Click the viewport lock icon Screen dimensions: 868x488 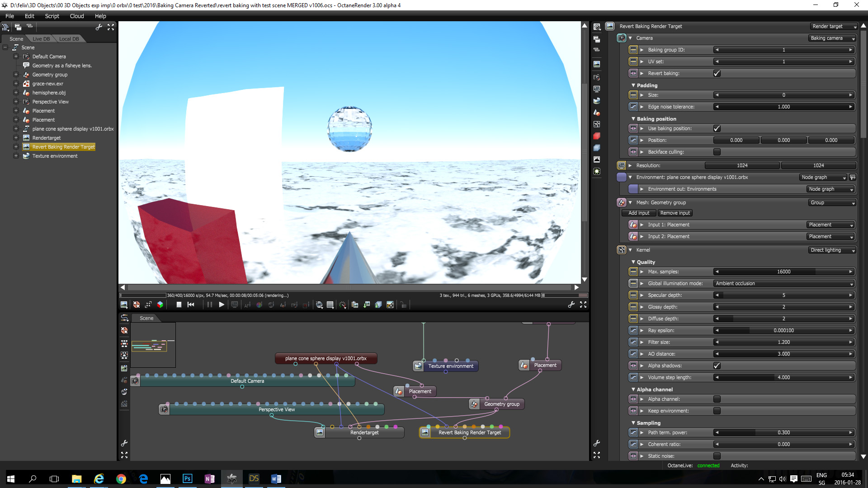(404, 305)
